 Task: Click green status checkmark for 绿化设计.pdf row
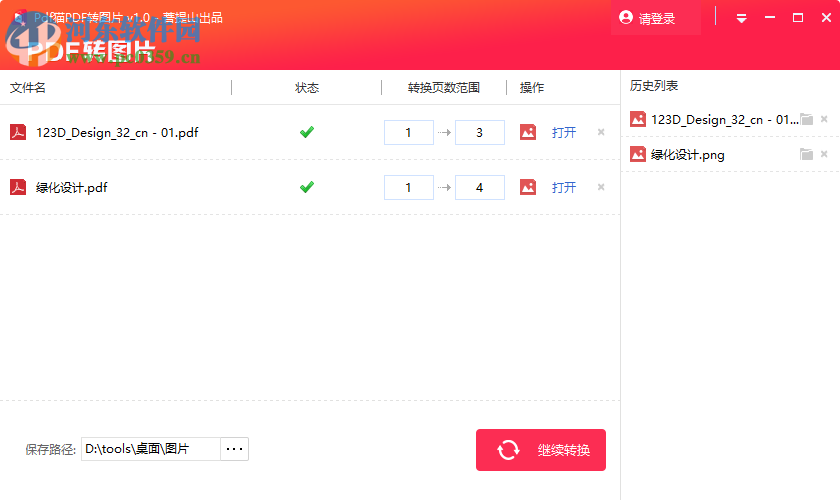307,187
